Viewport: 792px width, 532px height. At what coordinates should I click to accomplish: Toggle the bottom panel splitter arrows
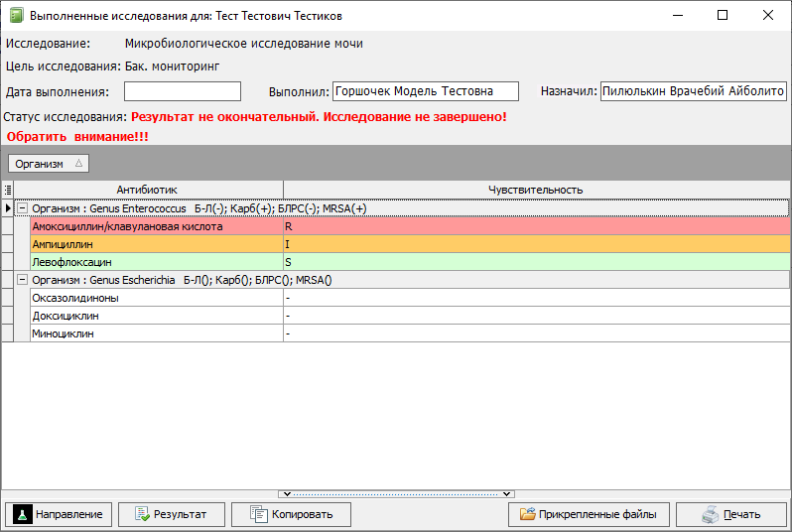click(396, 493)
